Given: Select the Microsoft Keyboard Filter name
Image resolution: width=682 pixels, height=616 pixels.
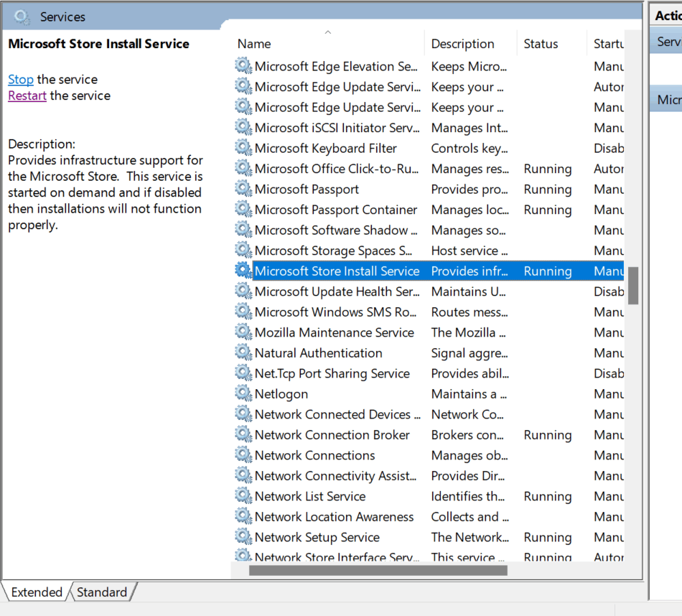Looking at the screenshot, I should (326, 149).
